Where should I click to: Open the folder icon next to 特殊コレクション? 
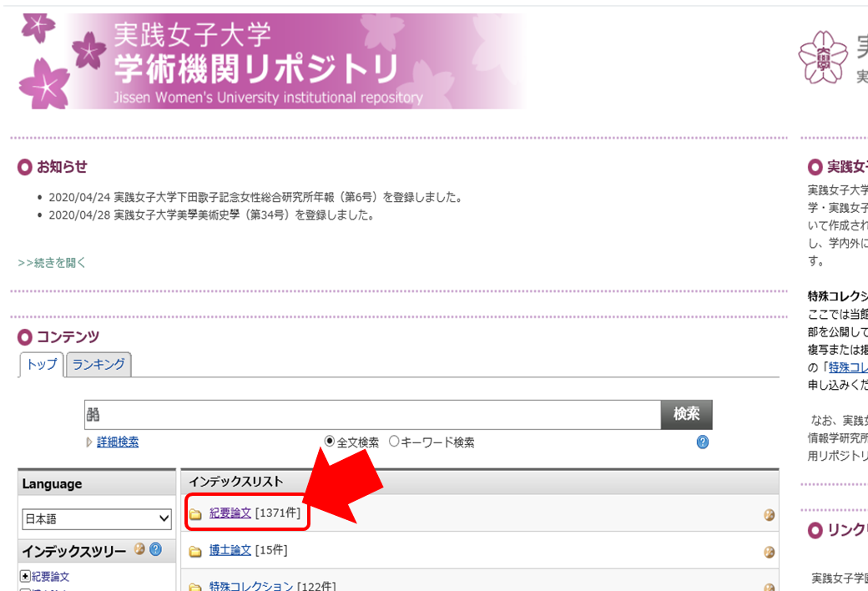[x=195, y=586]
